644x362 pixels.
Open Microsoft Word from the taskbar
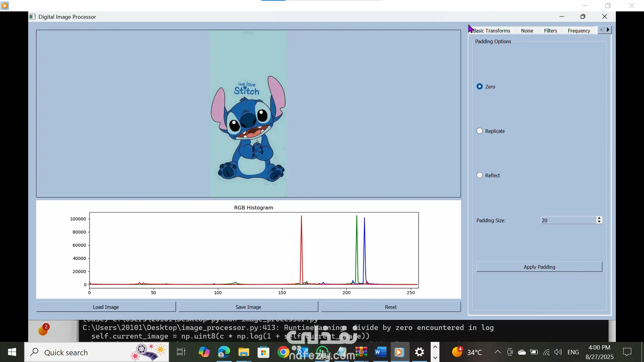380,352
